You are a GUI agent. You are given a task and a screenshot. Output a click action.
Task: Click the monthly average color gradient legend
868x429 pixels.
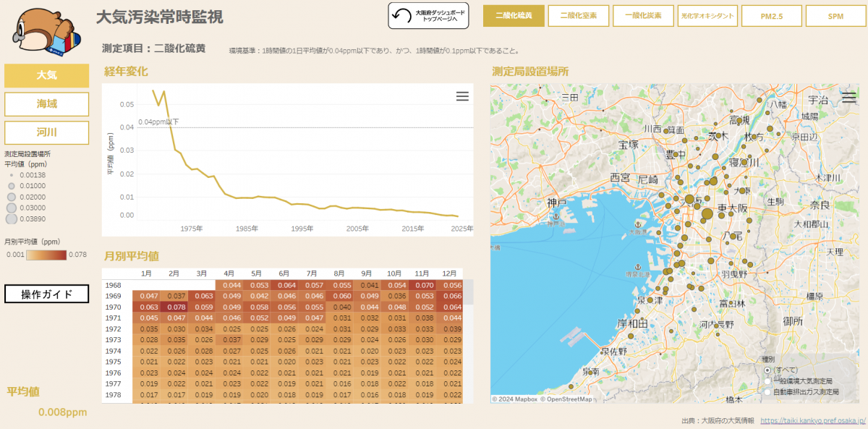pos(46,255)
